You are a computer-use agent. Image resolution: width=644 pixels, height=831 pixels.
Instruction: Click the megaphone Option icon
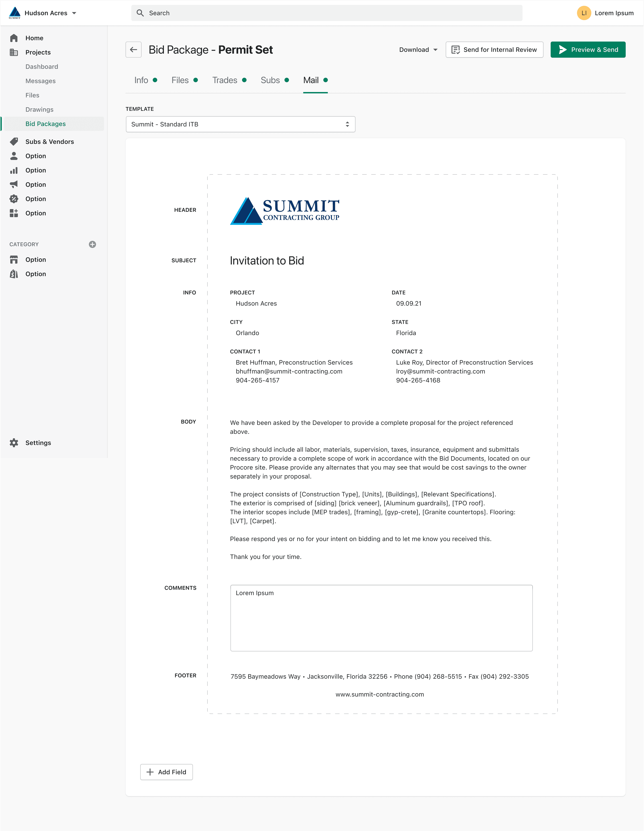tap(14, 185)
